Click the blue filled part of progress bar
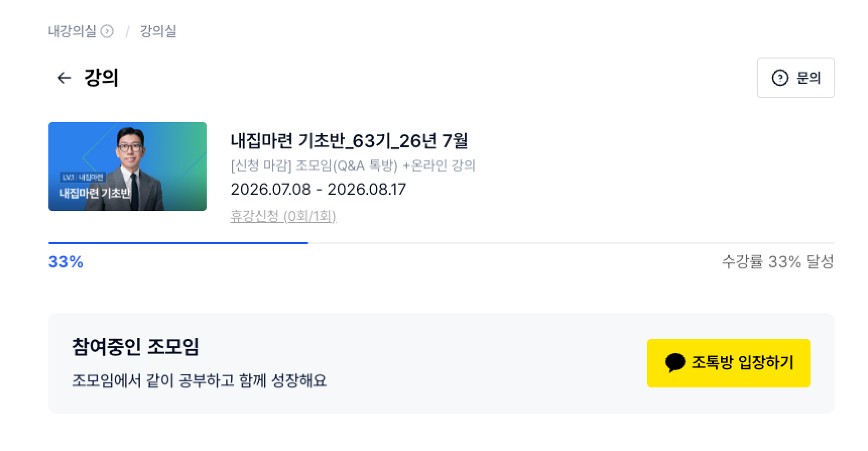Screen dimensions: 868x451 point(178,243)
